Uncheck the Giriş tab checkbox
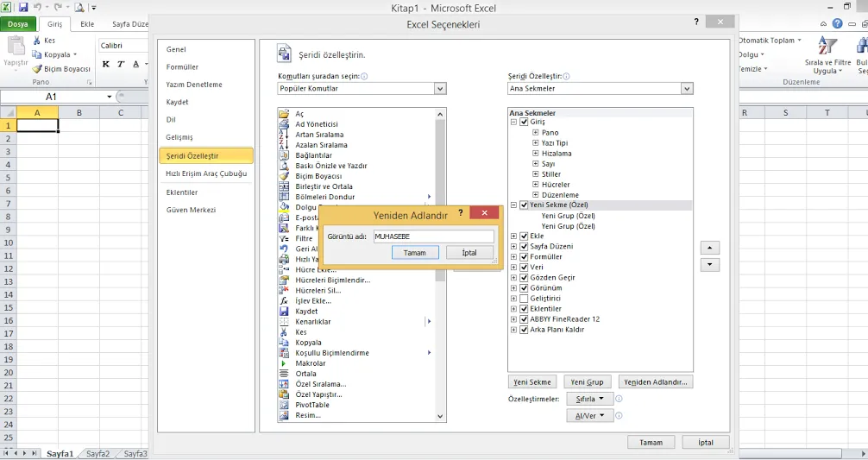Viewport: 868px width, 460px height. coord(524,123)
